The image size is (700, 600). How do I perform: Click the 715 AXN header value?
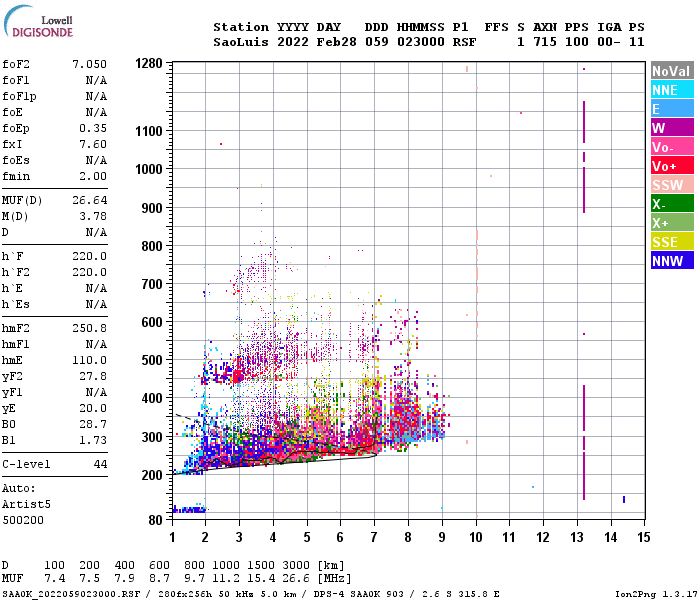[x=545, y=42]
